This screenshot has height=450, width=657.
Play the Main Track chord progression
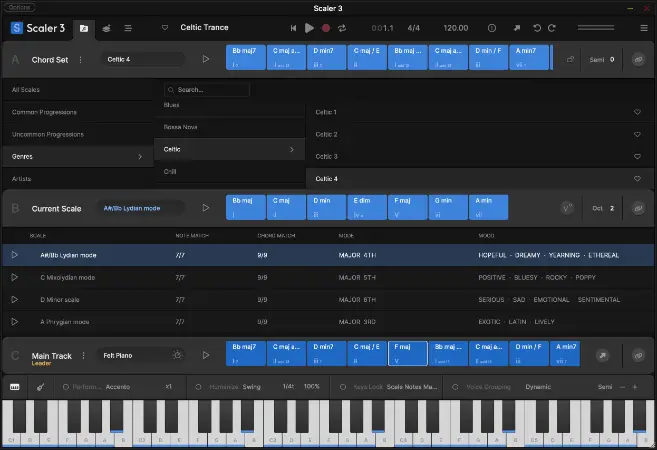[206, 354]
